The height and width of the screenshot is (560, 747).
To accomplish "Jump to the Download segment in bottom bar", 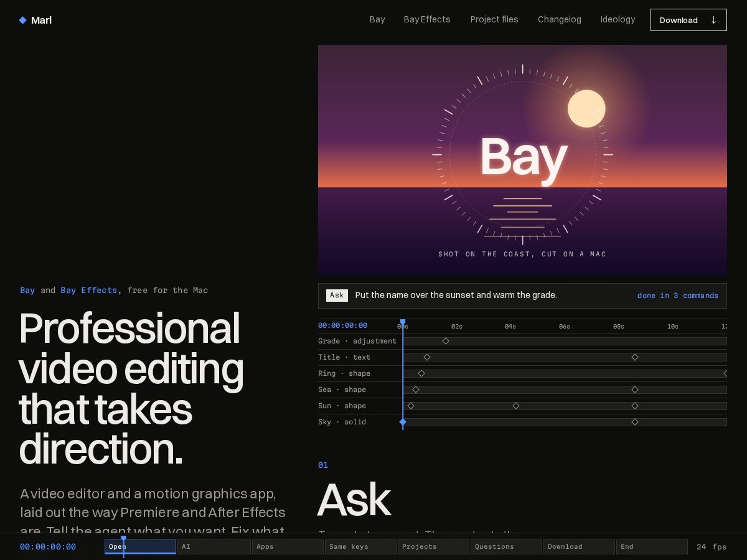I will [579, 547].
